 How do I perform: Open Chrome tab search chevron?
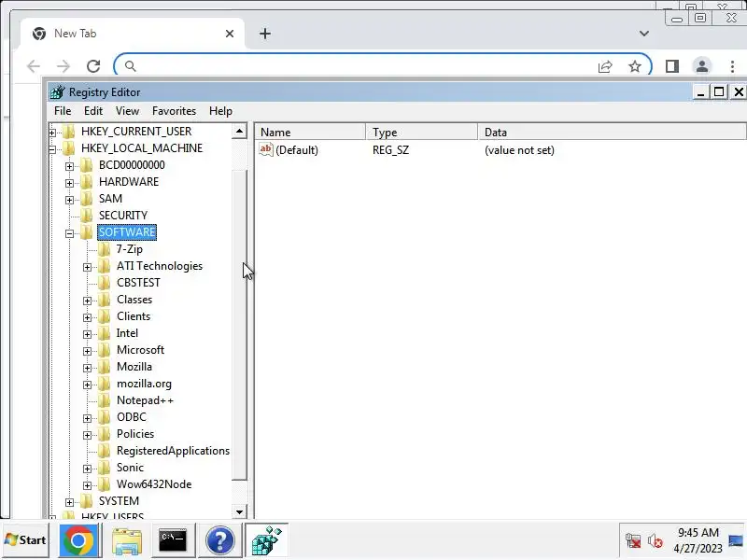coord(644,34)
